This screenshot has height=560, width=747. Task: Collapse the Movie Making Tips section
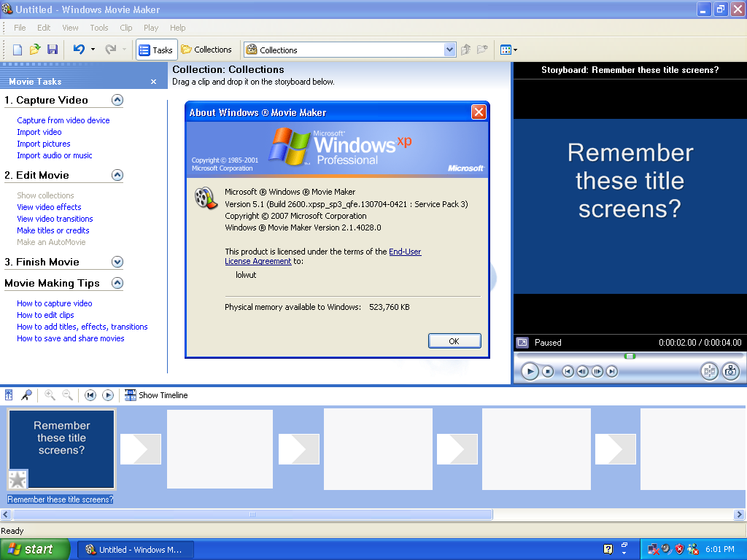[x=117, y=284]
